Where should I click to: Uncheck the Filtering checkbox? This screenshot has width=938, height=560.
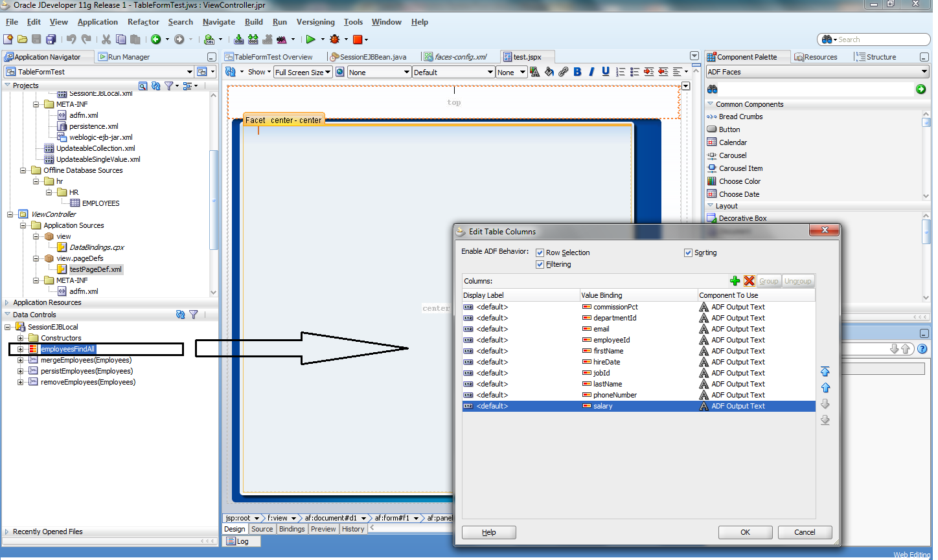tap(540, 265)
